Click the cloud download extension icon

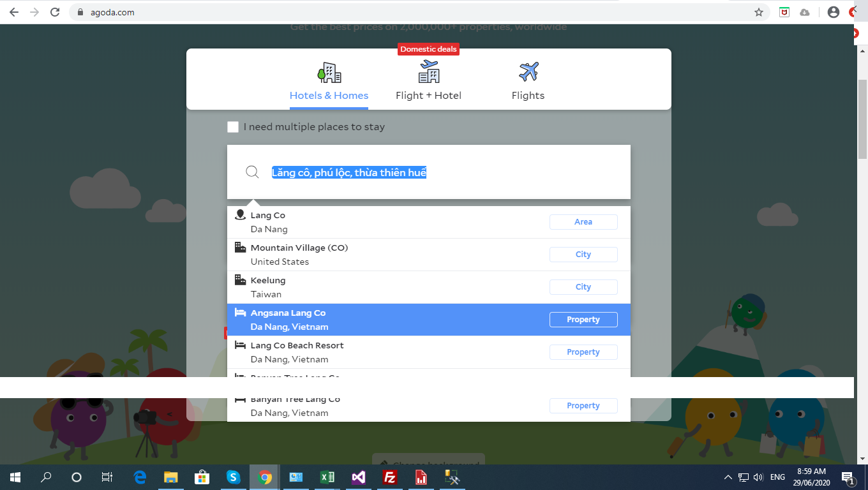[x=805, y=12]
